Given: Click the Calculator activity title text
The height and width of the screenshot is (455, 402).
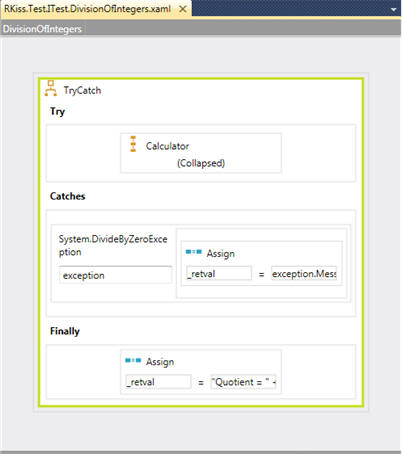Looking at the screenshot, I should click(x=167, y=146).
